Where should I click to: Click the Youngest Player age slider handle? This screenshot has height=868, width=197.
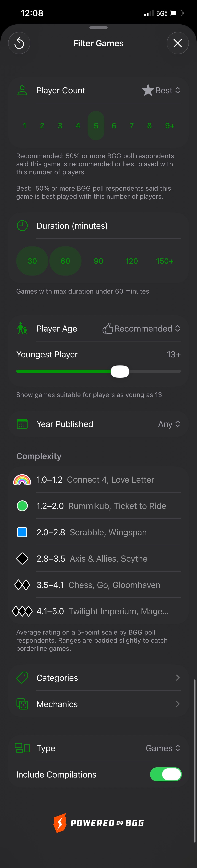120,371
